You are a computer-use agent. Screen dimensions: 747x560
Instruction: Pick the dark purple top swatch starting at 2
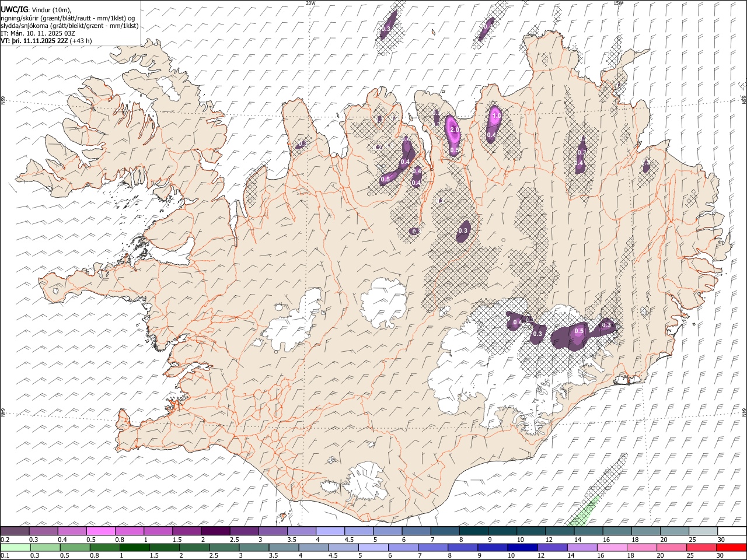pyautogui.click(x=215, y=531)
